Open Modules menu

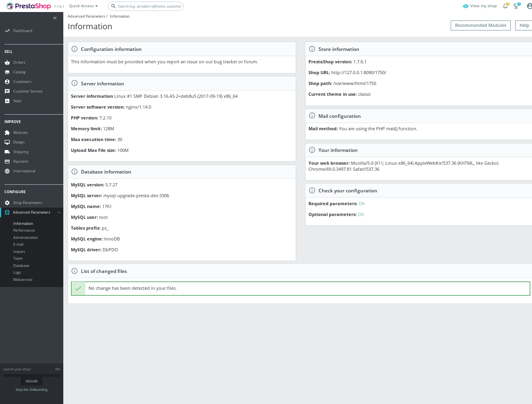[20, 133]
